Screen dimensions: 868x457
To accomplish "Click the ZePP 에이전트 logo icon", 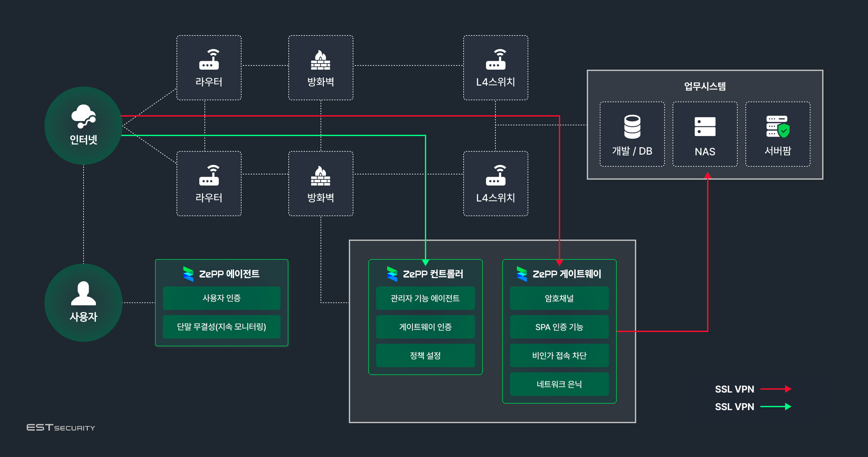I will [188, 274].
